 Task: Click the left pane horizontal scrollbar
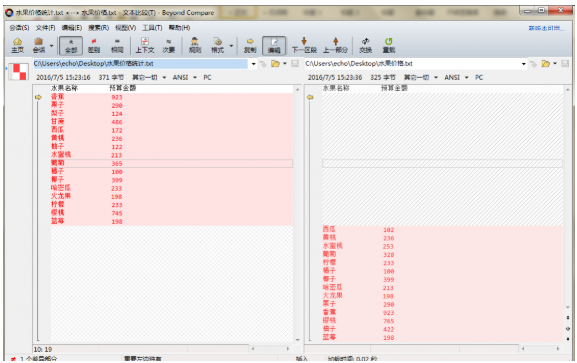click(270, 348)
